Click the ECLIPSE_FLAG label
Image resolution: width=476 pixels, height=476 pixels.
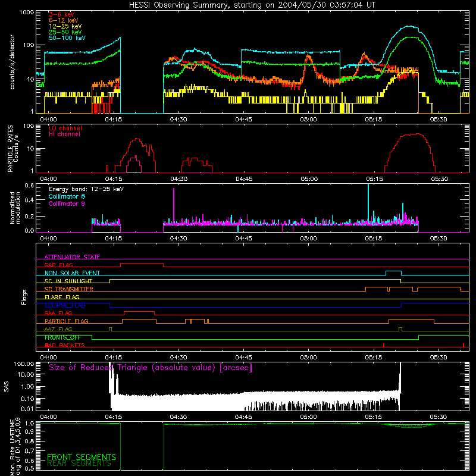click(x=65, y=305)
